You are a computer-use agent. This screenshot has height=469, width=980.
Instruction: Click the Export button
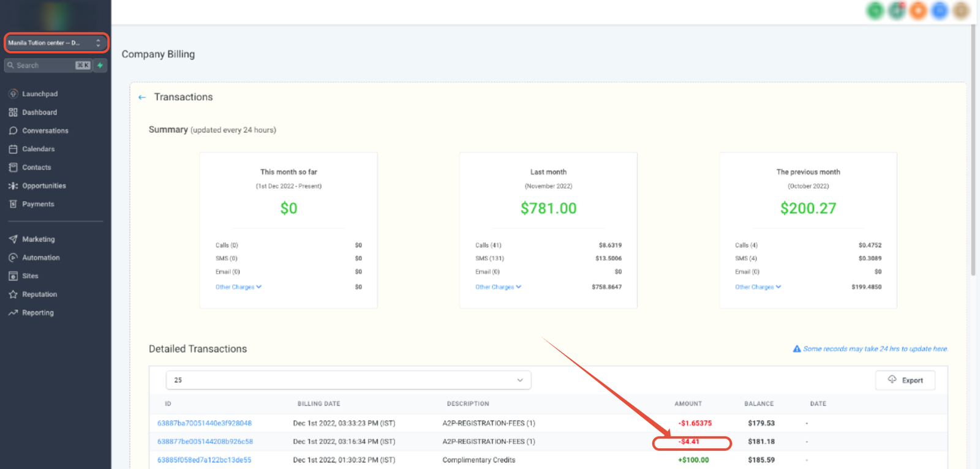tap(905, 380)
